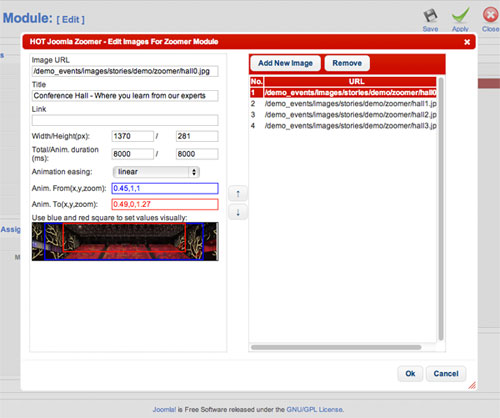Move selected image up with arrow button
The height and width of the screenshot is (418, 500).
point(238,193)
